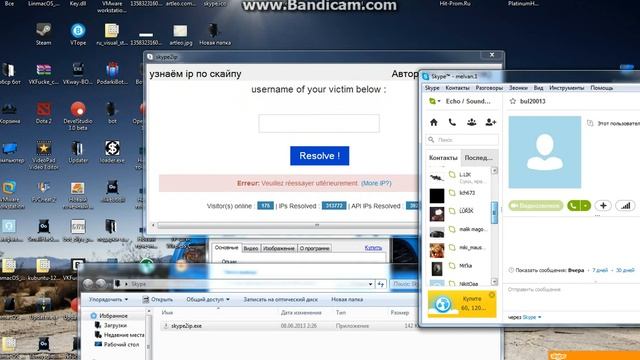Expand Skype status dropdown arrow
The height and width of the screenshot is (360, 640).
click(x=439, y=101)
